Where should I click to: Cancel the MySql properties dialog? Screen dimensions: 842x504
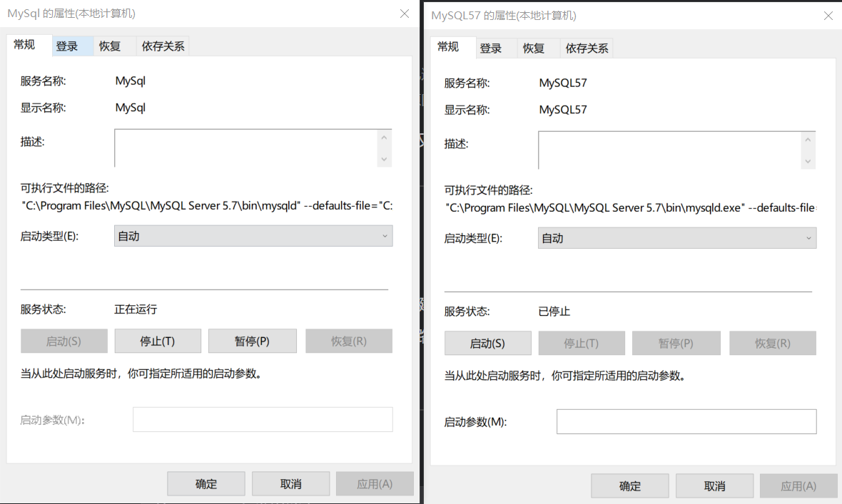point(291,483)
